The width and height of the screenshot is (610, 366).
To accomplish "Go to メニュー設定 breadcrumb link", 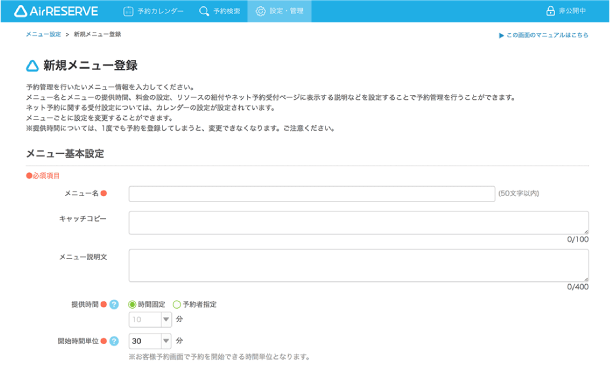I will (x=44, y=34).
